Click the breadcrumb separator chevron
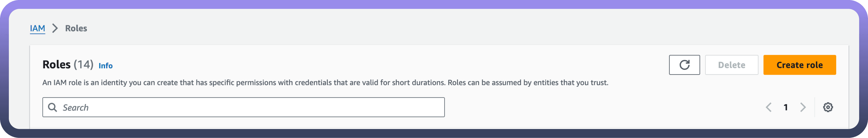 point(55,28)
